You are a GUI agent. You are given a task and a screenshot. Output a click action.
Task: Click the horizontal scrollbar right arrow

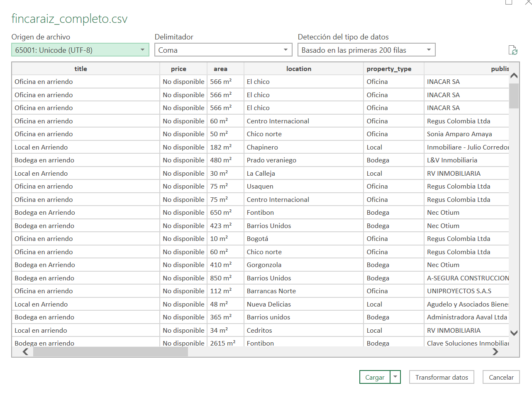click(495, 352)
